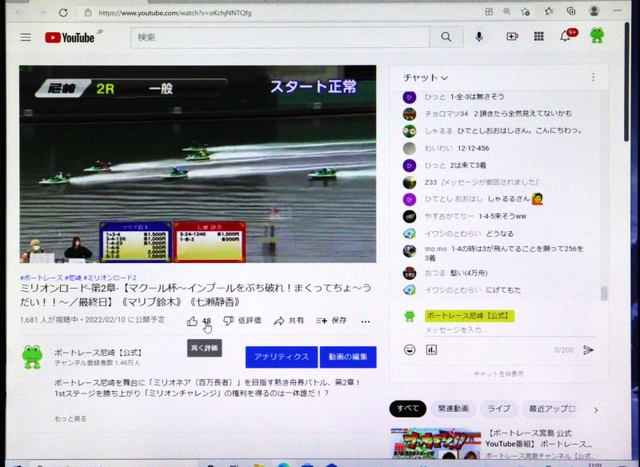The image size is (640, 467).
Task: Hide the chat with チャットを非表示
Action: (x=499, y=374)
